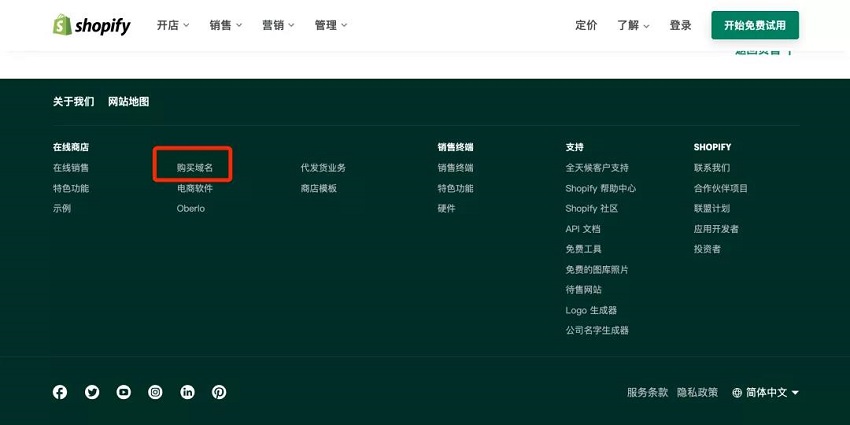Screen dimensions: 850x425
Task: Go to 定价 pricing page
Action: click(586, 25)
